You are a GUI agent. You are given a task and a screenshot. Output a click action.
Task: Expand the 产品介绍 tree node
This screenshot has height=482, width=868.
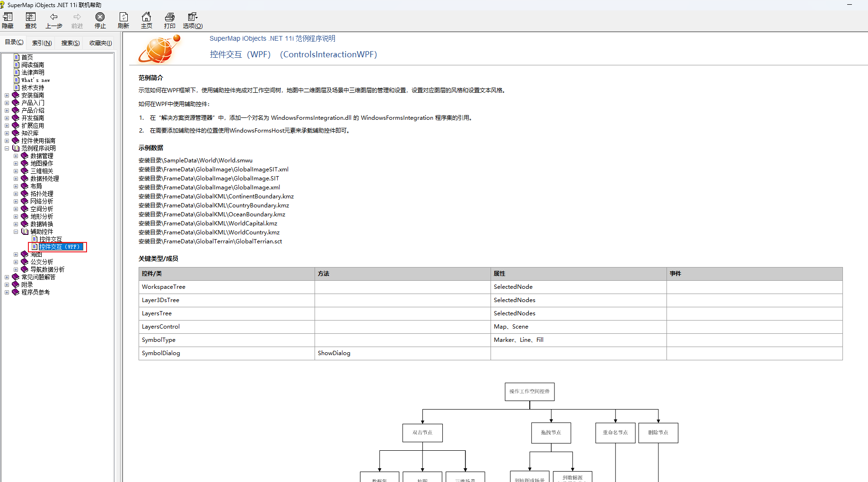click(x=7, y=110)
